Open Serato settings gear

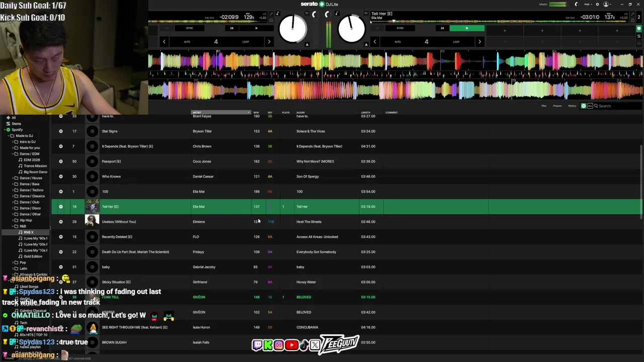coord(597,5)
